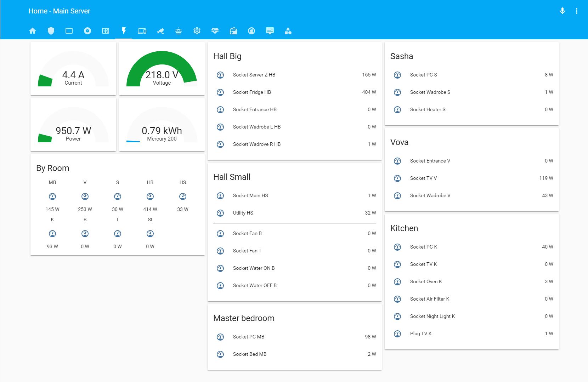This screenshot has width=588, height=382.
Task: Open the circular backup-restore tab icon
Action: [251, 31]
